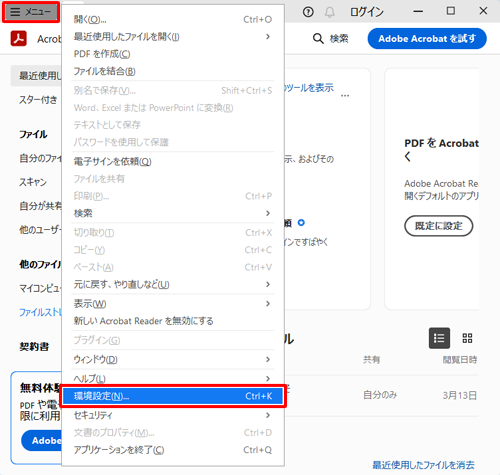Screen dimensions: 500x475
Task: Click the ファイルスト link in sidebar
Action: [x=40, y=312]
